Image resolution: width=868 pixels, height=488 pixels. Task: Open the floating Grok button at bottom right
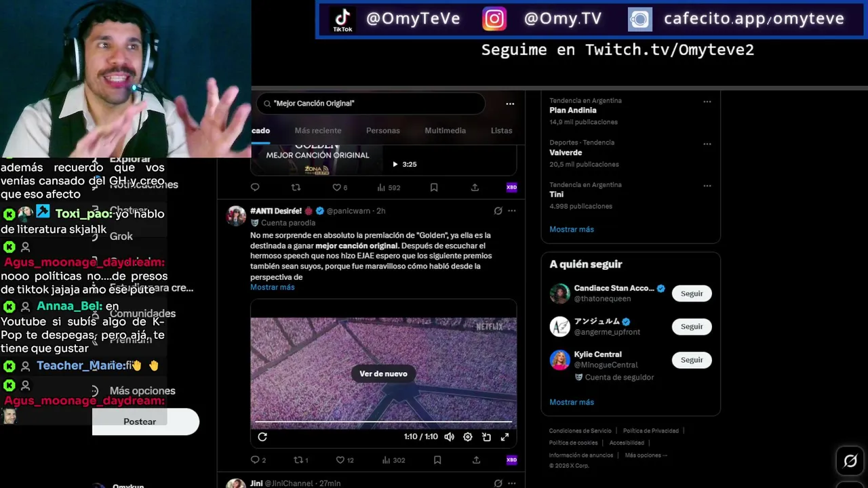[x=850, y=462]
